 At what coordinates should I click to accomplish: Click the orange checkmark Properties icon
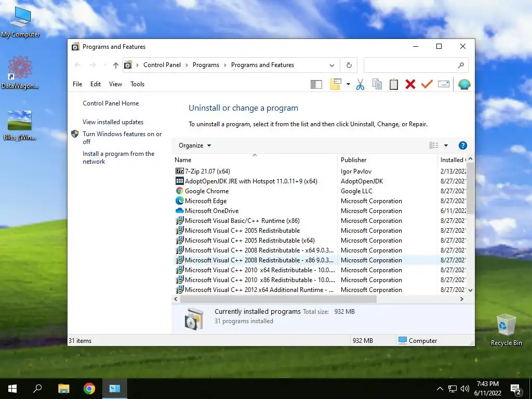tap(427, 84)
